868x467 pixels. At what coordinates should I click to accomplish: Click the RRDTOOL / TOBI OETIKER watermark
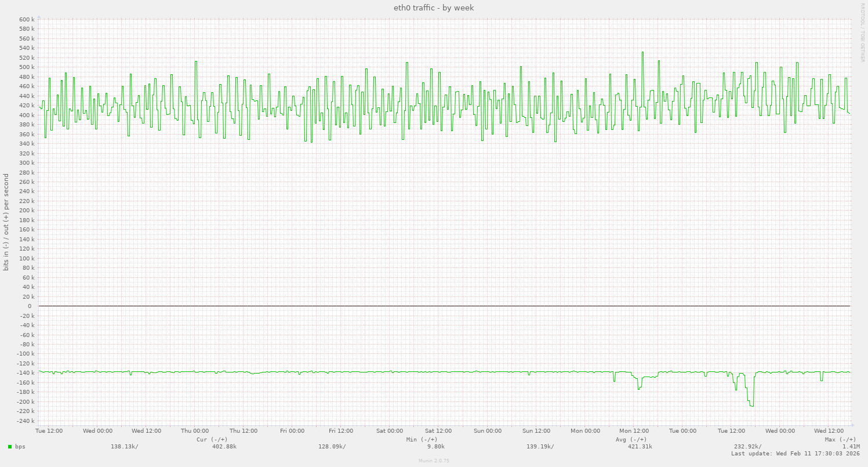click(863, 32)
